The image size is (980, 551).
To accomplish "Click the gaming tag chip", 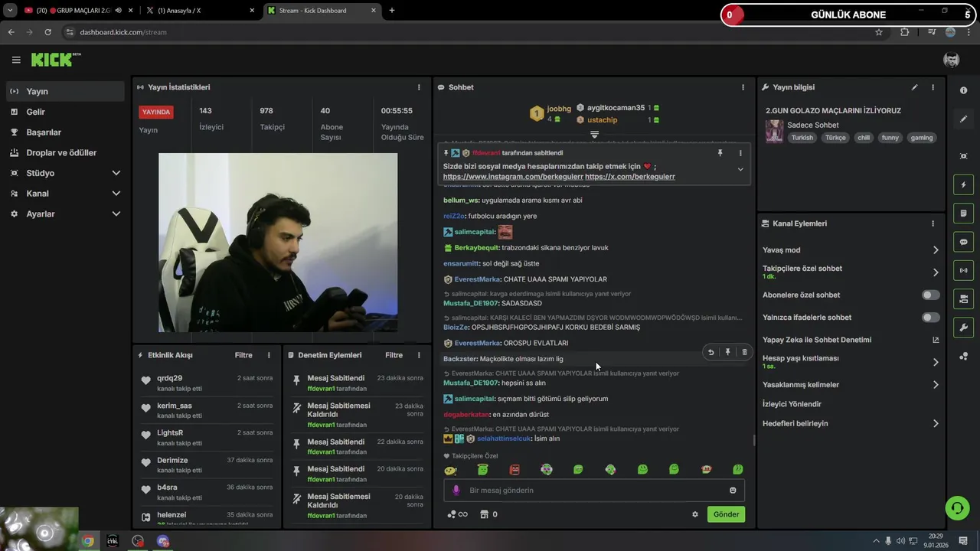I will 922,138.
